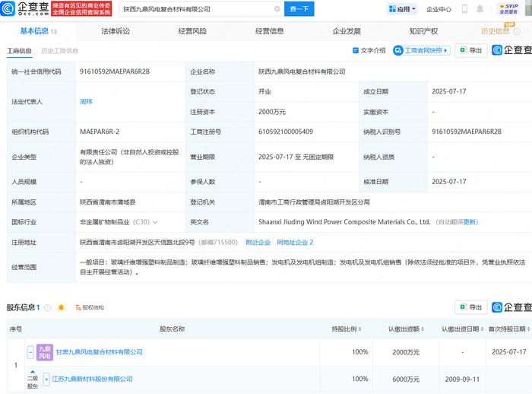Click info icon next to 股东信息
Image resolution: width=532 pixels, height=394 pixels.
click(x=47, y=308)
